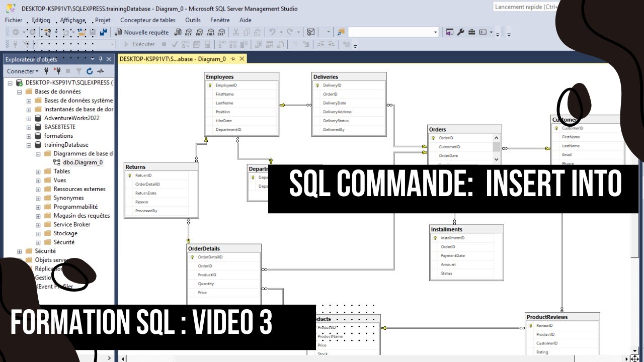The image size is (644, 362).
Task: Click the XMLA query icon in toolbar
Action: point(211,32)
